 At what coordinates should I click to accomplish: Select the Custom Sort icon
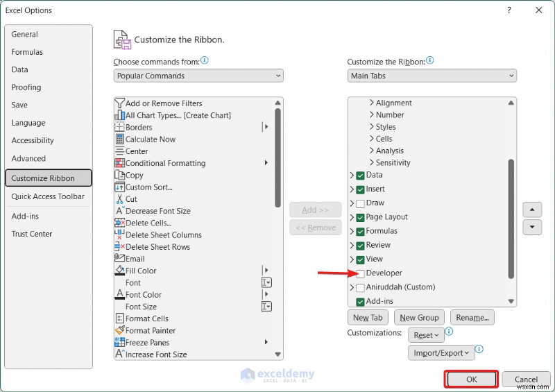point(119,187)
